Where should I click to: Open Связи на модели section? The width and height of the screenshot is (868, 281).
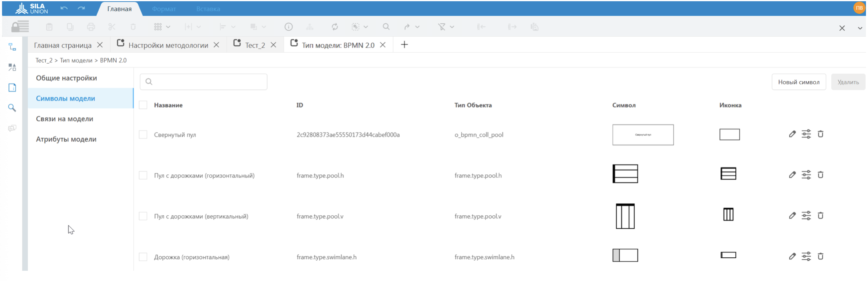[x=64, y=119]
